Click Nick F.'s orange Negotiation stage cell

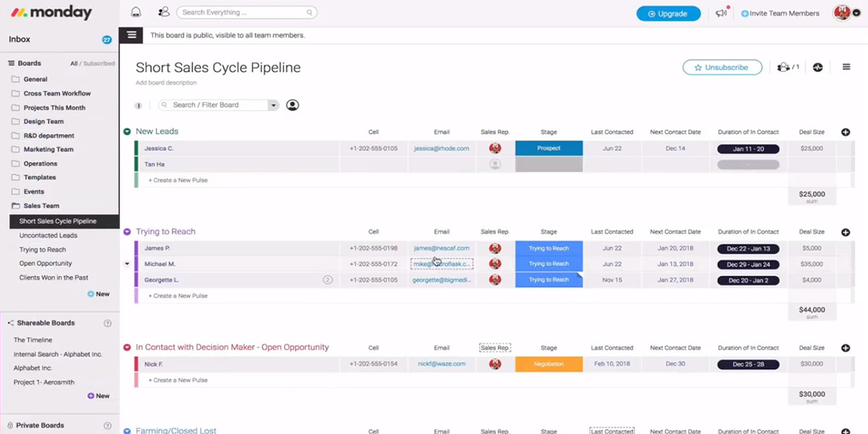(548, 364)
